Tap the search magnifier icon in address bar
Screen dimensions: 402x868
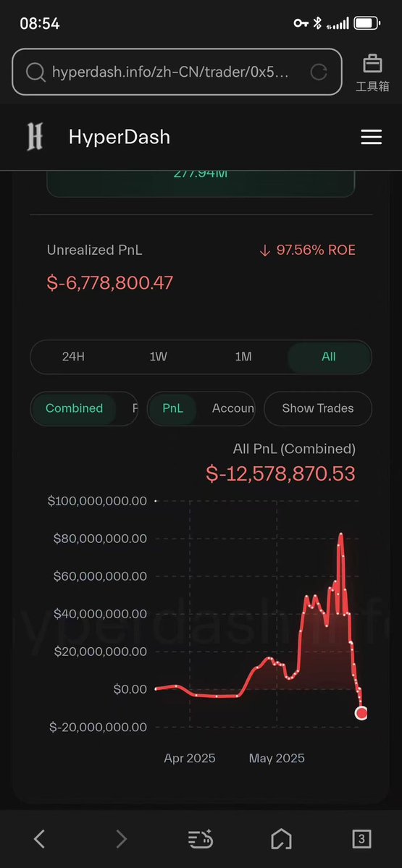point(35,72)
